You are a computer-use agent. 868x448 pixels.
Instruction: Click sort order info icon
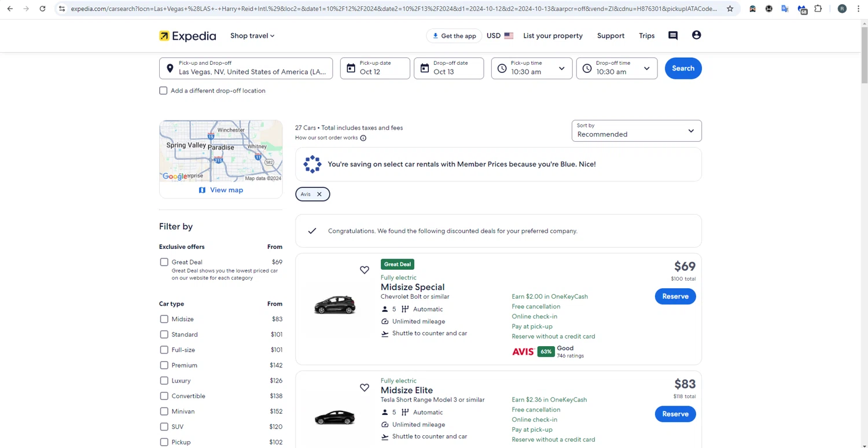363,138
